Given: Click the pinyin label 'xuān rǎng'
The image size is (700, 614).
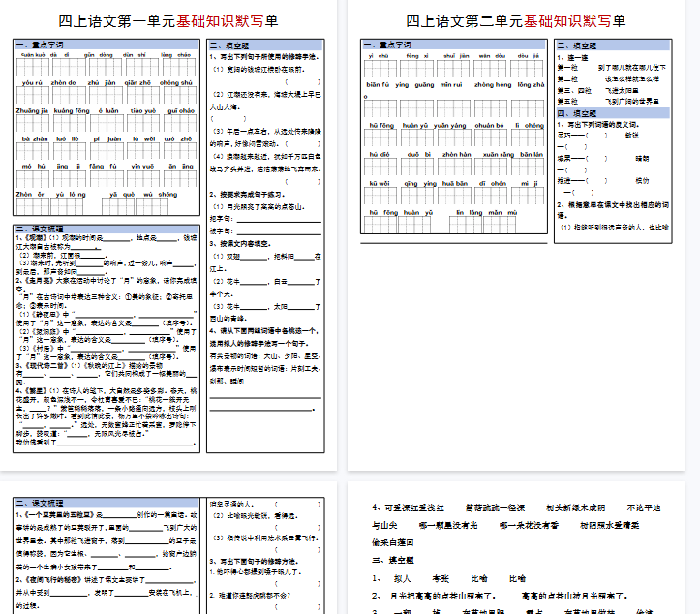Looking at the screenshot, I should (x=499, y=155).
